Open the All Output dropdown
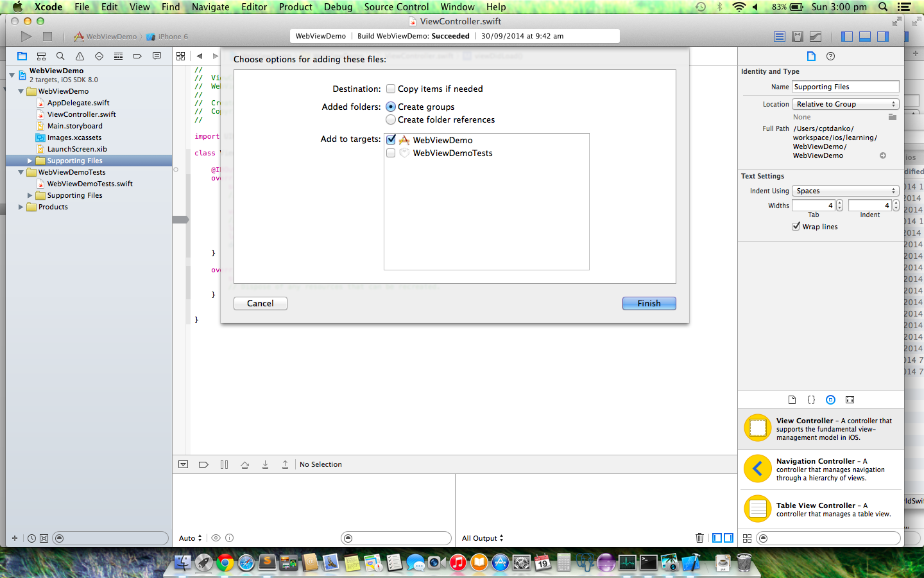The height and width of the screenshot is (578, 924). [483, 538]
